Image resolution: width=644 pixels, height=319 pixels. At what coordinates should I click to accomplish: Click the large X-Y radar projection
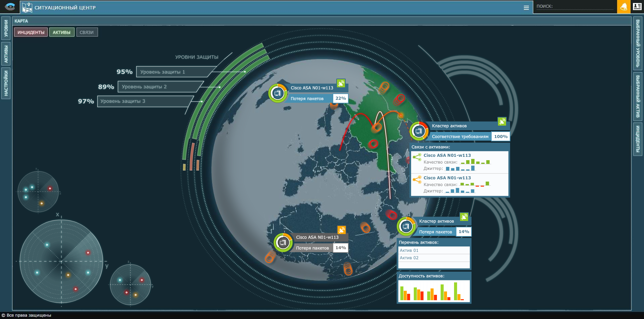[x=61, y=261]
